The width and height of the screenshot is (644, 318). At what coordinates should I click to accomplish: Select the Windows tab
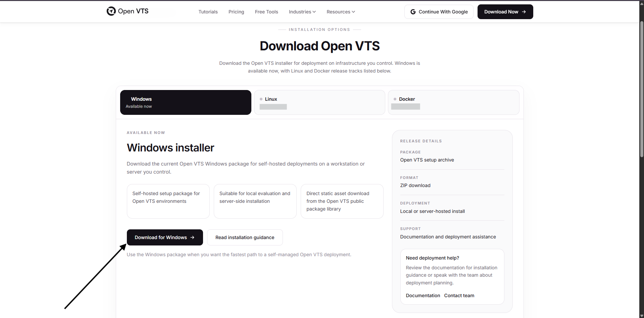click(186, 102)
